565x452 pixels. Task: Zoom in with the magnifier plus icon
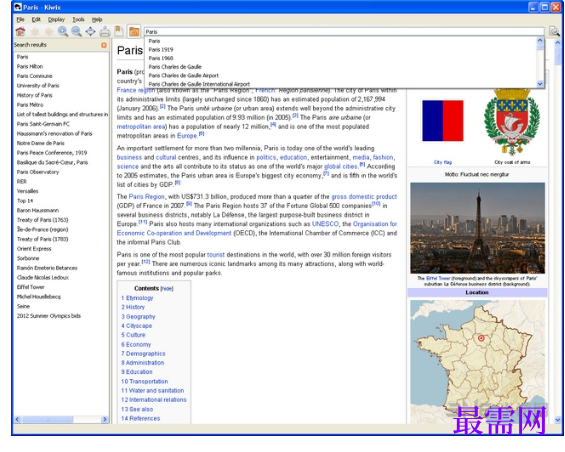tap(63, 32)
